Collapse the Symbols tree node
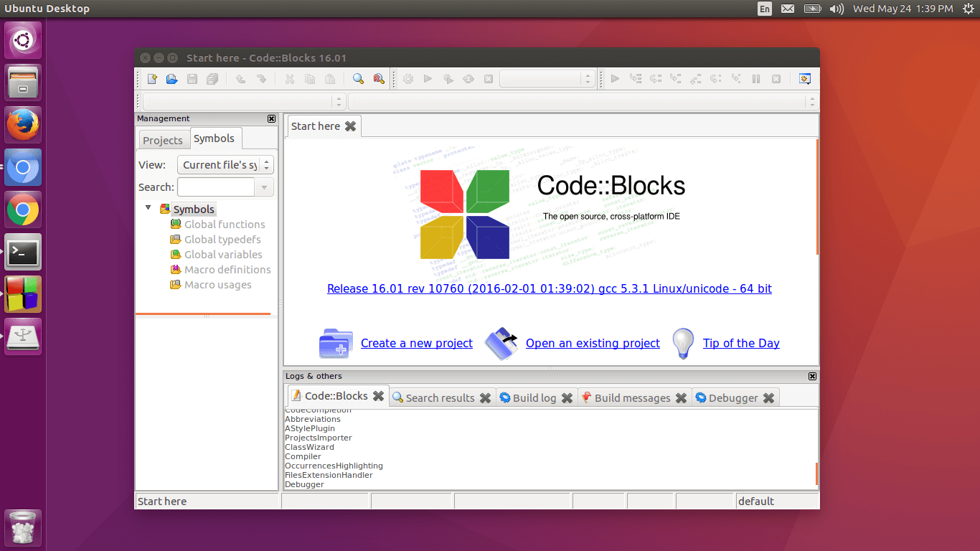The height and width of the screenshot is (551, 980). [x=149, y=208]
